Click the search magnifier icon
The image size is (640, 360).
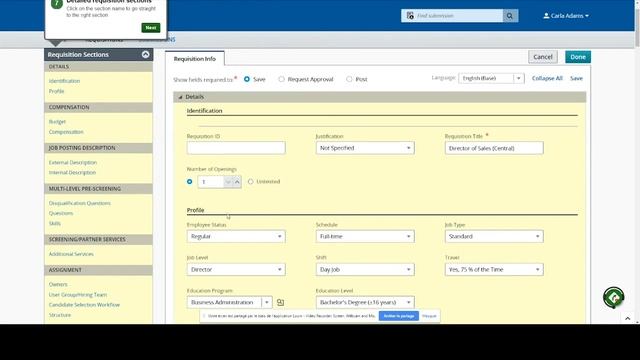pyautogui.click(x=510, y=16)
